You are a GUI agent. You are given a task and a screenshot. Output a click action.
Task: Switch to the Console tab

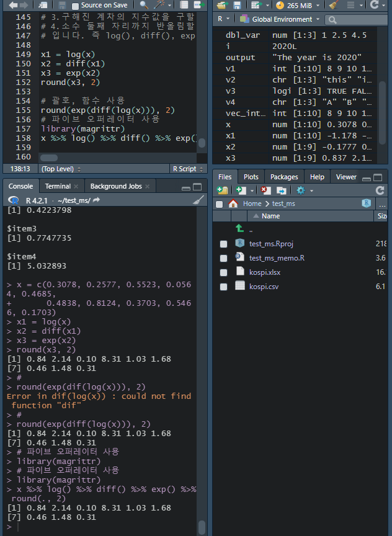[x=20, y=186]
